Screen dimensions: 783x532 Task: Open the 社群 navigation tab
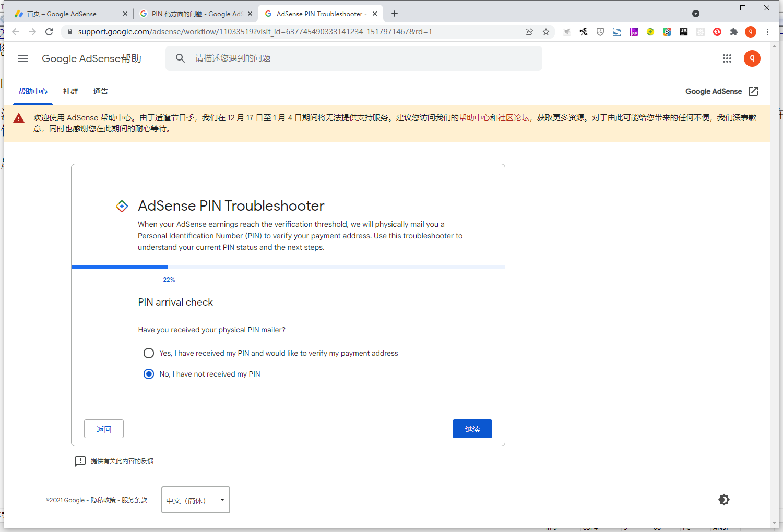(70, 92)
